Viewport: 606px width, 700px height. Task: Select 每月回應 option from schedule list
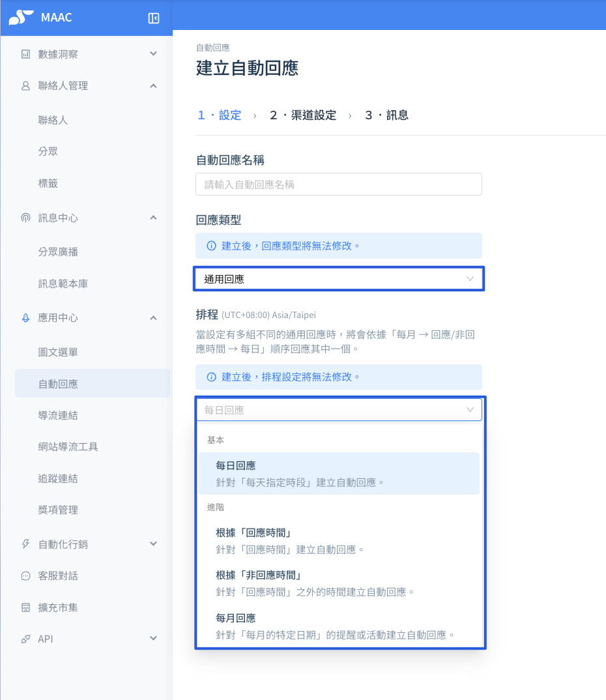pos(339,626)
